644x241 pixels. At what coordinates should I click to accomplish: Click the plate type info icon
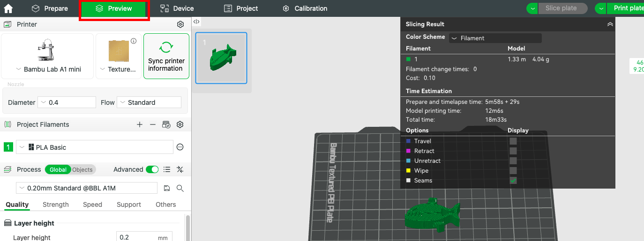134,41
